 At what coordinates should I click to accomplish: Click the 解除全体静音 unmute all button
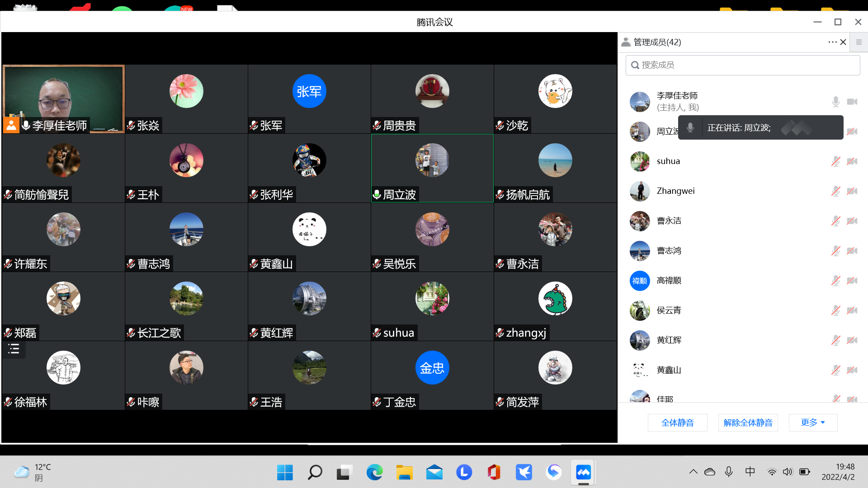[748, 423]
